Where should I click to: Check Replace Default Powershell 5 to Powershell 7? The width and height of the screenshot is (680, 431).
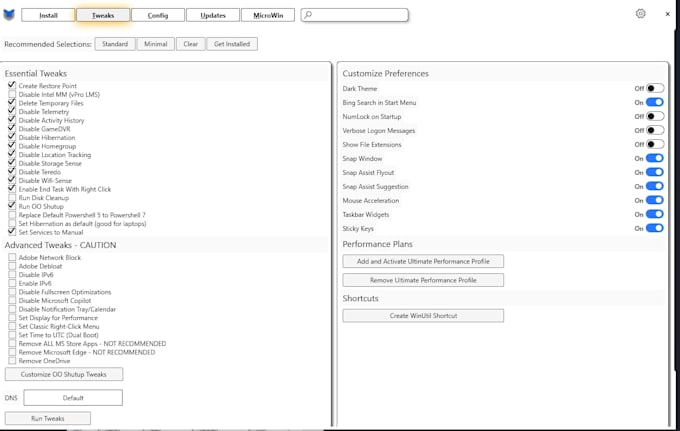12,215
